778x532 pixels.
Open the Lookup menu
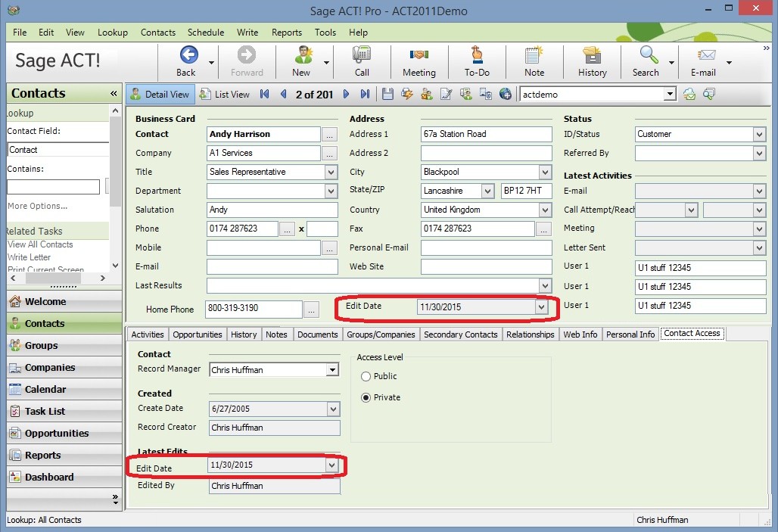(113, 33)
